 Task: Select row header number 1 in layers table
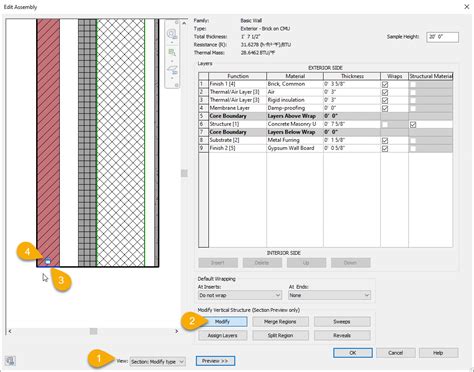tap(203, 84)
